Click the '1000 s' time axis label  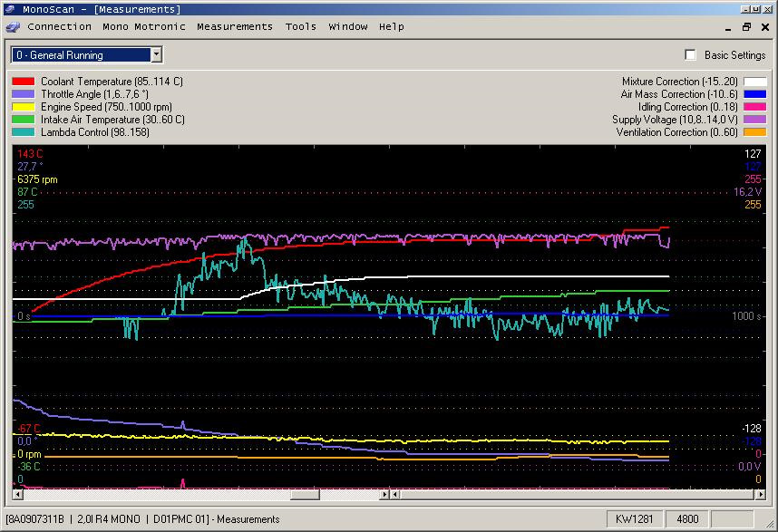click(747, 316)
